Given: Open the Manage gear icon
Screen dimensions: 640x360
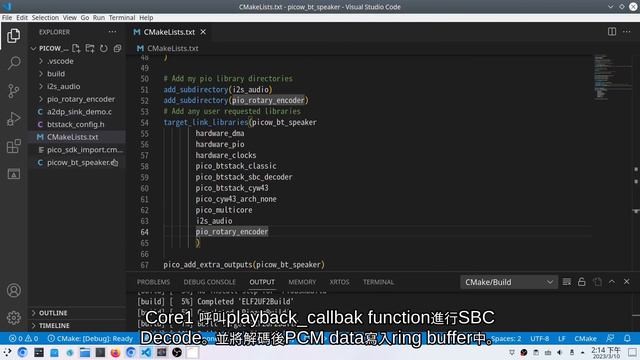Looking at the screenshot, I should click(13, 318).
